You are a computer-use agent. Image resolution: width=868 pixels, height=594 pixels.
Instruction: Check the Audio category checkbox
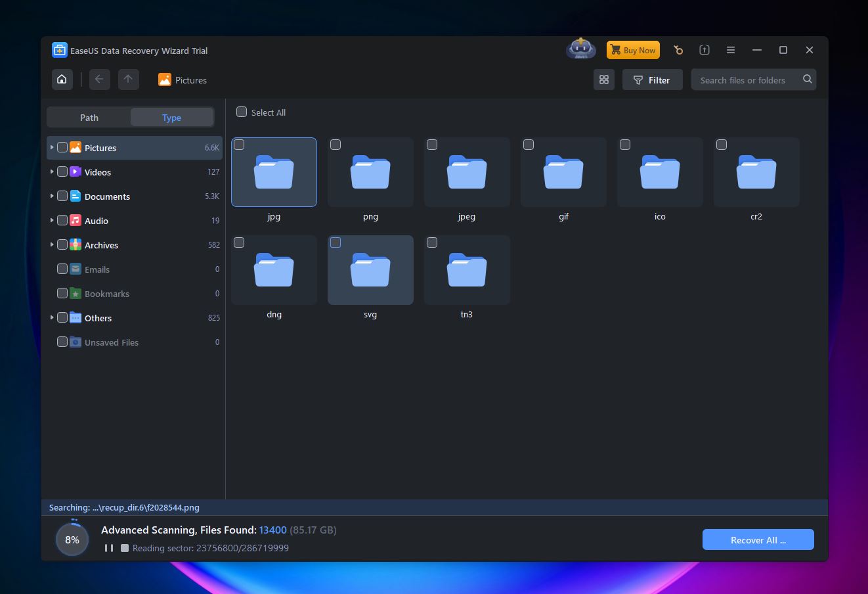point(62,220)
